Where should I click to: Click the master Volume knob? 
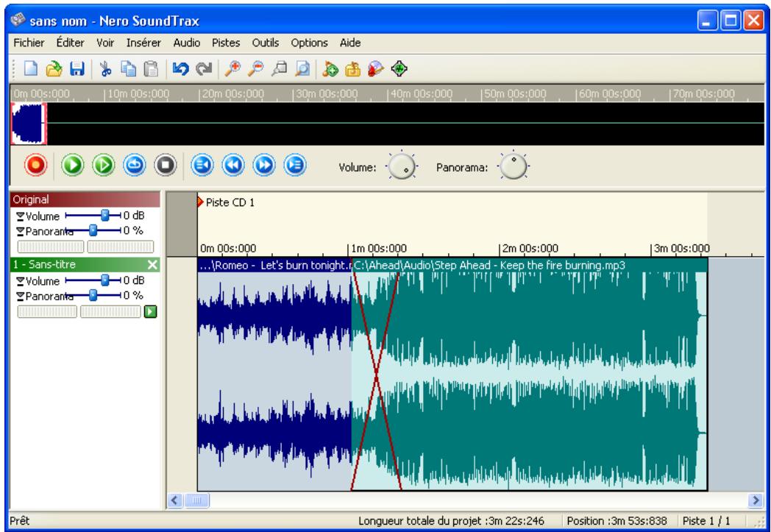pyautogui.click(x=402, y=166)
